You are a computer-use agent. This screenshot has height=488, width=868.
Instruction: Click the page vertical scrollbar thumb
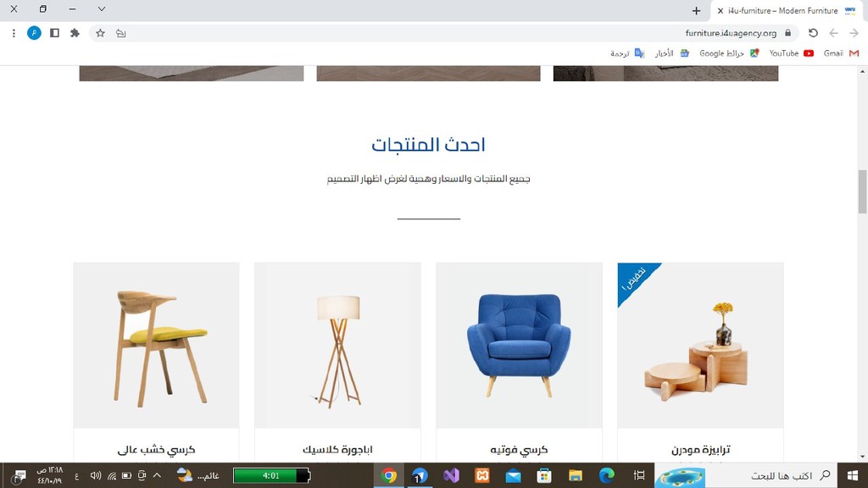[862, 191]
